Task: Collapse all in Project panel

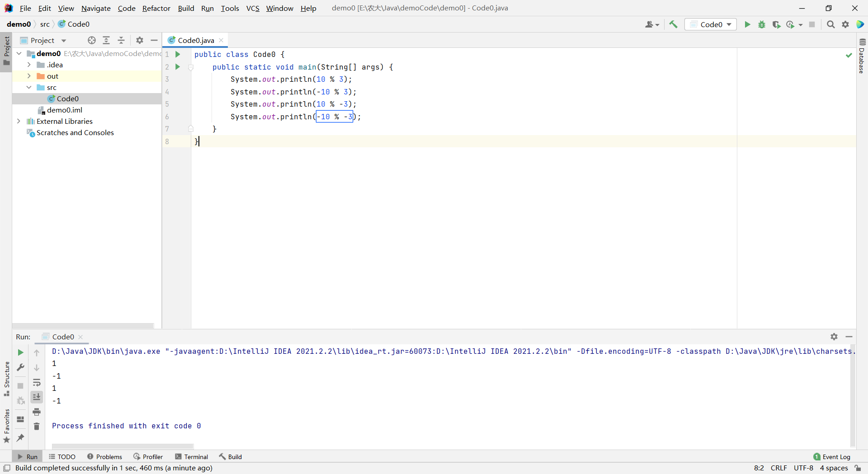Action: [x=121, y=40]
